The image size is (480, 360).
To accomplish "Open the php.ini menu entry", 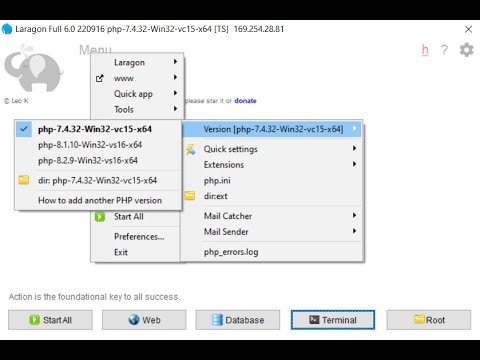I will click(272, 180).
